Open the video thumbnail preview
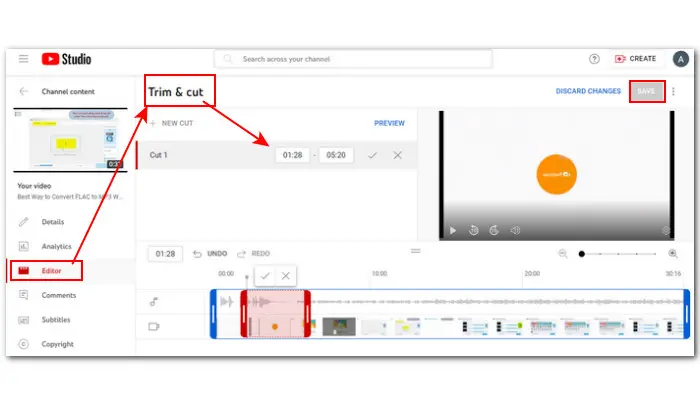This screenshot has height=407, width=700. [x=71, y=140]
